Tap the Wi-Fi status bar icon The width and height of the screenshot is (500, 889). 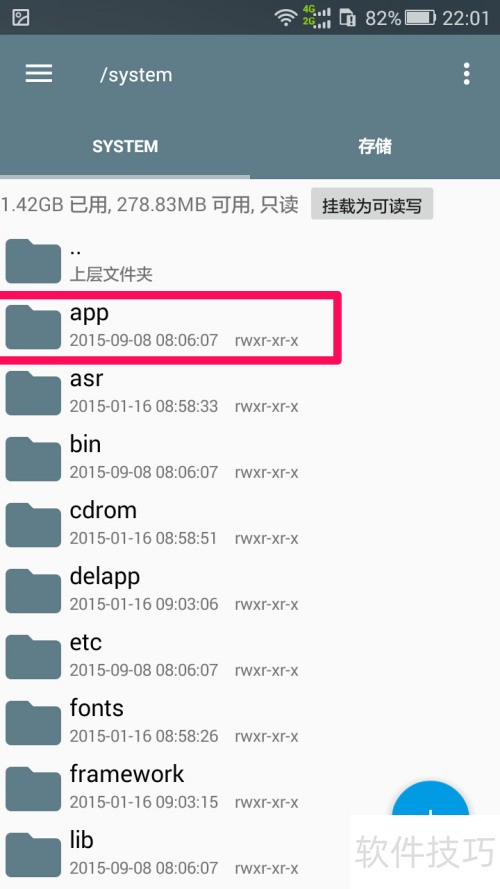point(286,18)
